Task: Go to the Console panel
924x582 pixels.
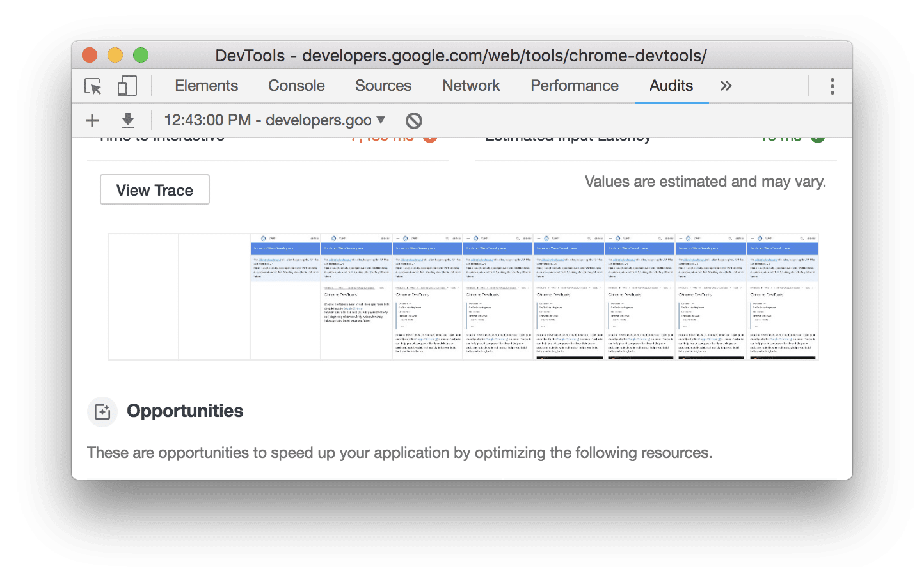Action: coord(296,86)
